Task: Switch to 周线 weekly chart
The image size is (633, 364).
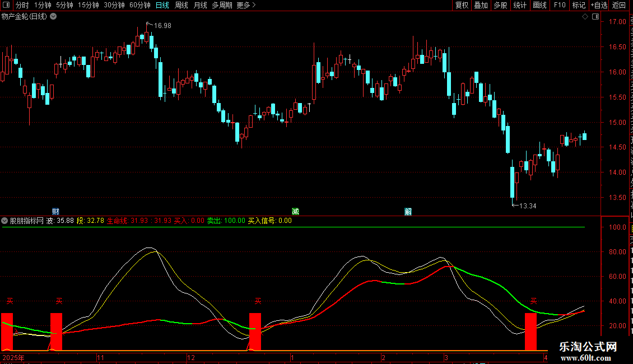Action: coord(181,5)
